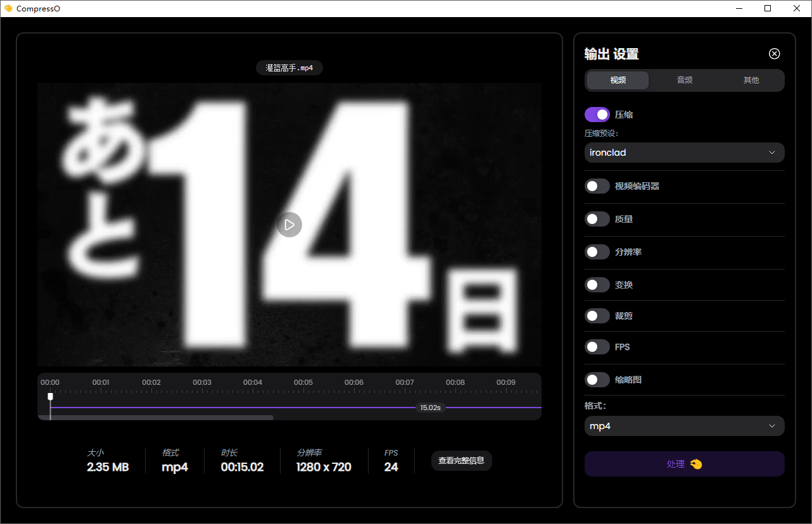The image size is (812, 524).
Task: Enable the 裁剪 crop toggle
Action: [x=597, y=316]
